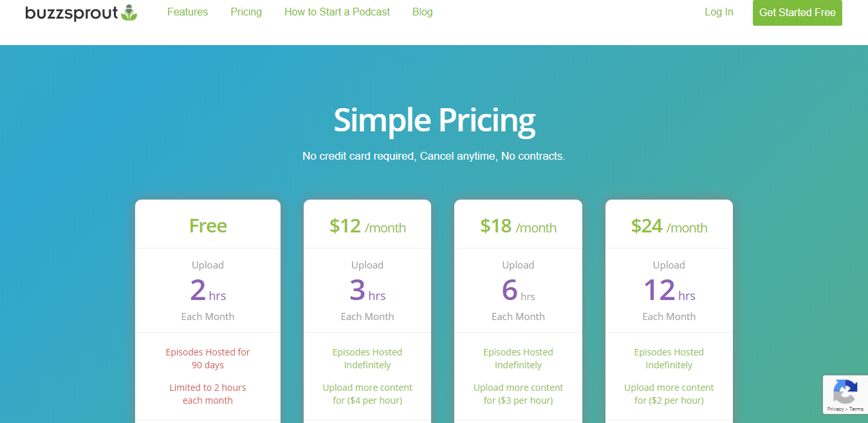Click the reCAPTCHA badge icon
The width and height of the screenshot is (868, 423).
click(845, 390)
